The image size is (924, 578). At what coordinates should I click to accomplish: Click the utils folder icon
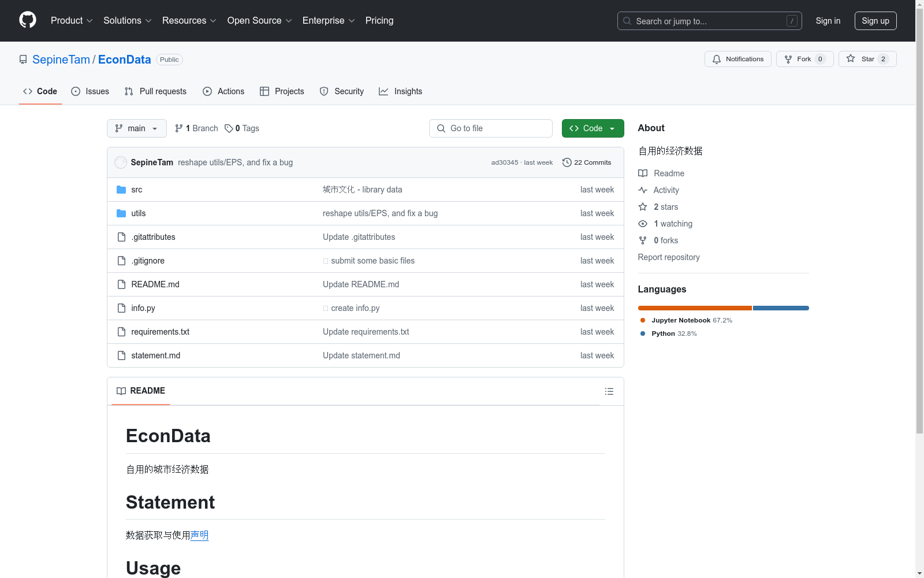(121, 213)
